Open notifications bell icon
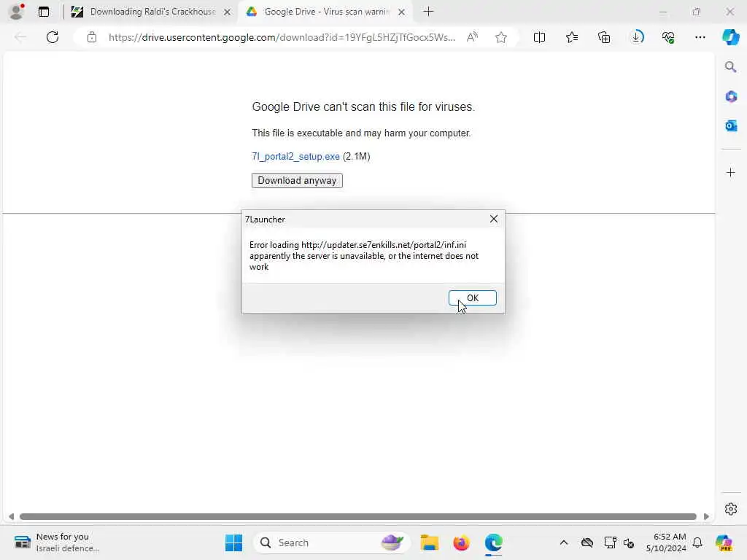Image resolution: width=747 pixels, height=560 pixels. pos(697,542)
